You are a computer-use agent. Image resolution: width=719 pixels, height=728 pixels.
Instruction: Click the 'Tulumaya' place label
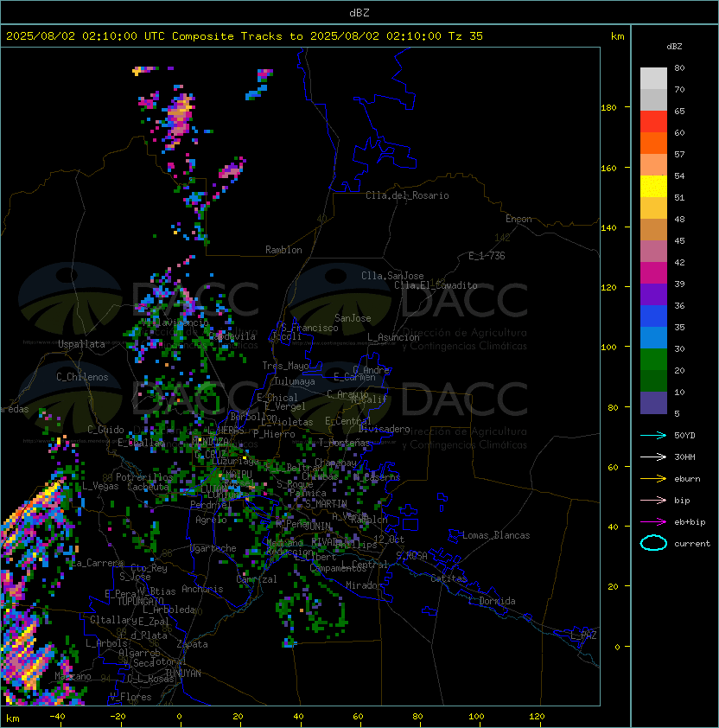point(295,381)
